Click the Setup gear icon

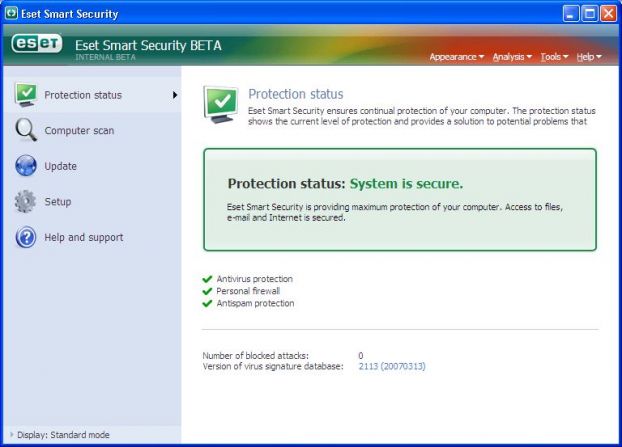(26, 201)
